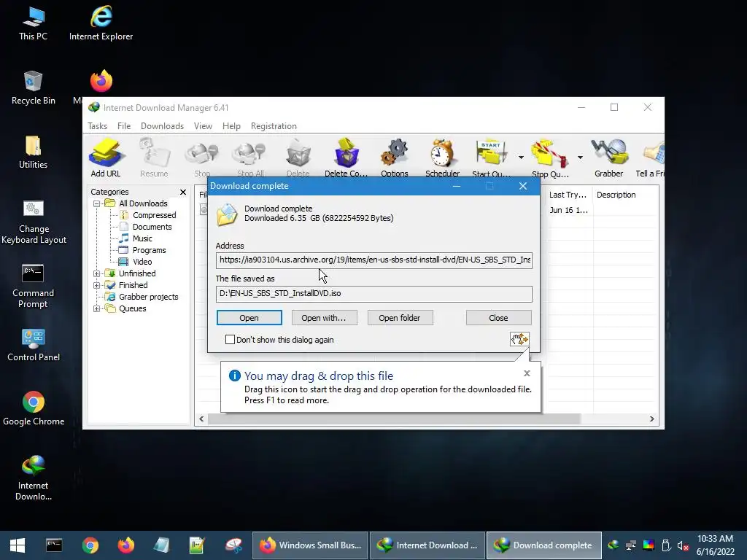Close the Categories panel
Viewport: 747px width, 560px height.
(183, 192)
